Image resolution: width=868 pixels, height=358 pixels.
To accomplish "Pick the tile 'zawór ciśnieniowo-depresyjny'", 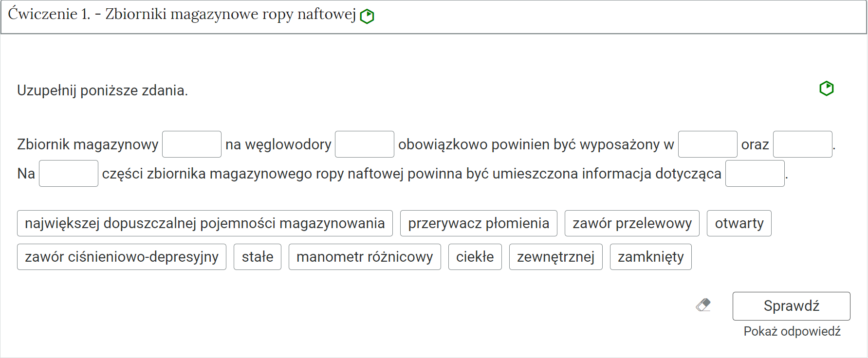I will (121, 256).
